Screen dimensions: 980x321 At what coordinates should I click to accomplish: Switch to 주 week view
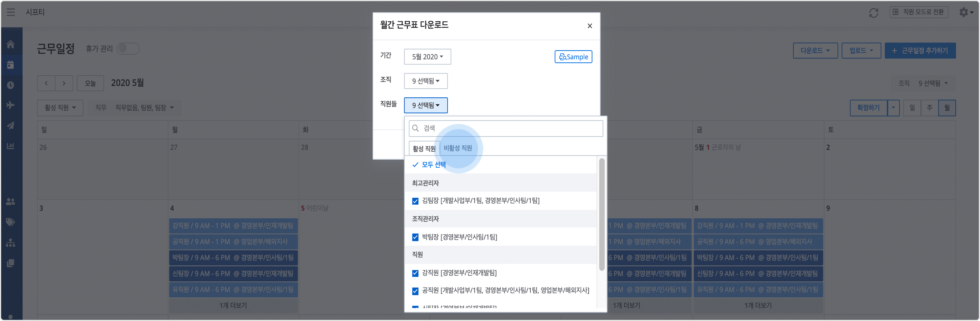[929, 108]
